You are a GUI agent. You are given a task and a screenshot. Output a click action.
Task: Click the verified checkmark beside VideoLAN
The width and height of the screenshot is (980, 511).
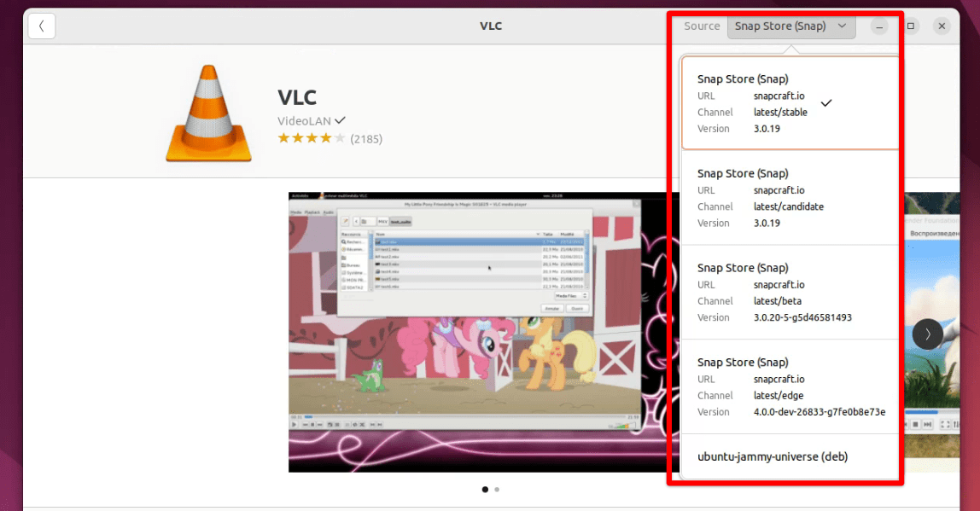pos(340,120)
